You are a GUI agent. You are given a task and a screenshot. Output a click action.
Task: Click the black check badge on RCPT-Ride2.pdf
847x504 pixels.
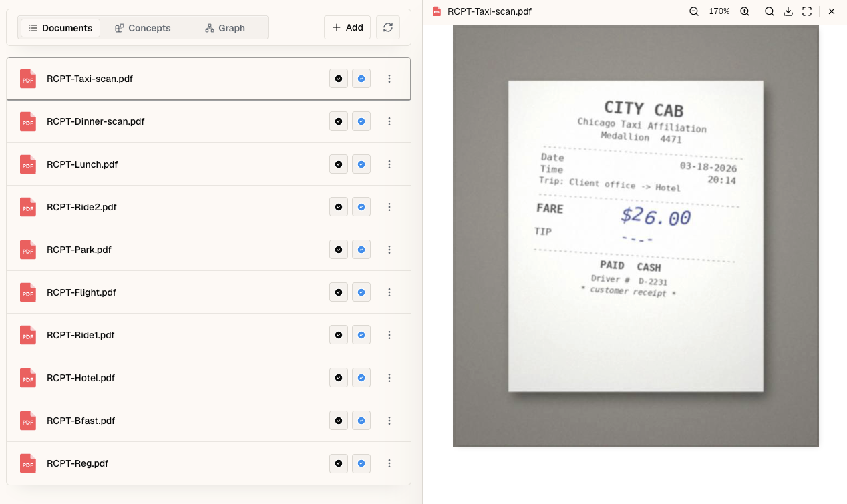[x=339, y=207]
